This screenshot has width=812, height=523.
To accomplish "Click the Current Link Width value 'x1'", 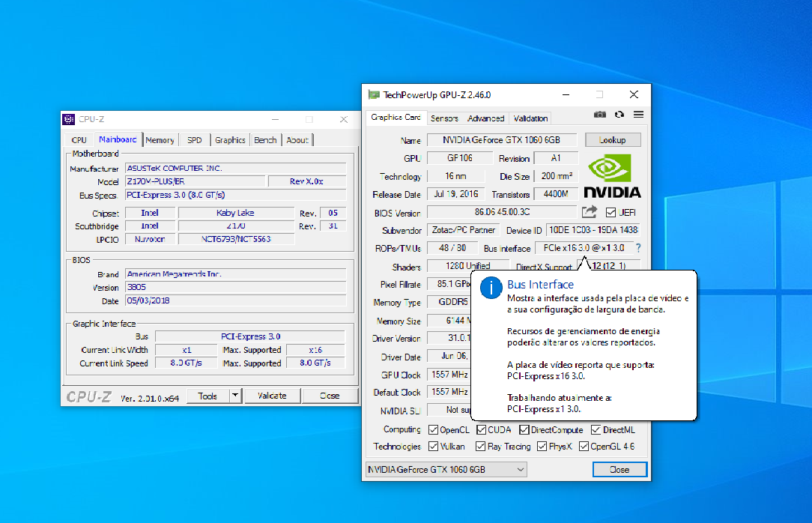I will 187,350.
